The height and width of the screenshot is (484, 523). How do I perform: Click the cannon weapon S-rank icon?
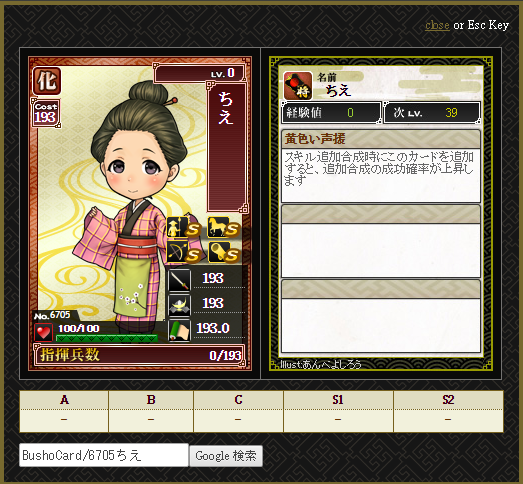[224, 252]
